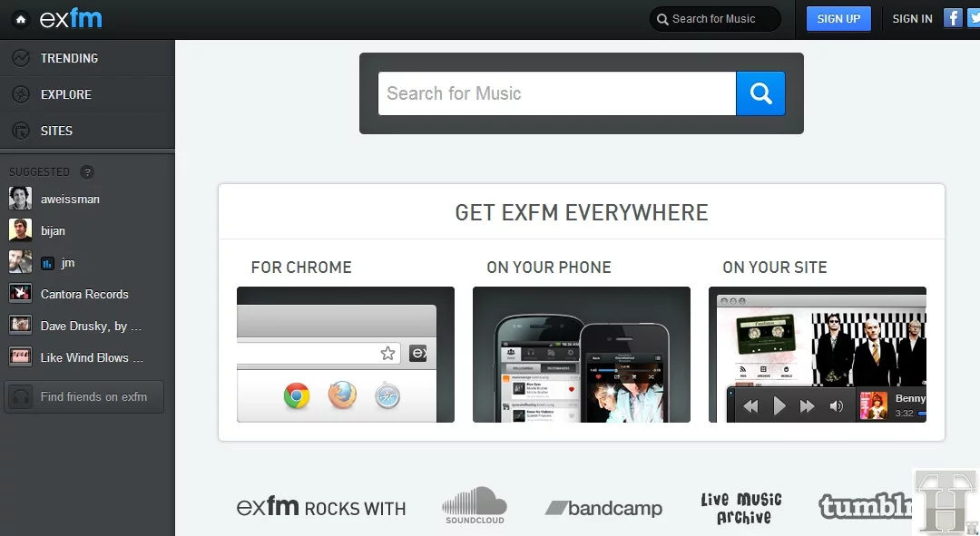Viewport: 980px width, 536px height.
Task: Click the For Chrome browser preview image
Action: [x=346, y=355]
